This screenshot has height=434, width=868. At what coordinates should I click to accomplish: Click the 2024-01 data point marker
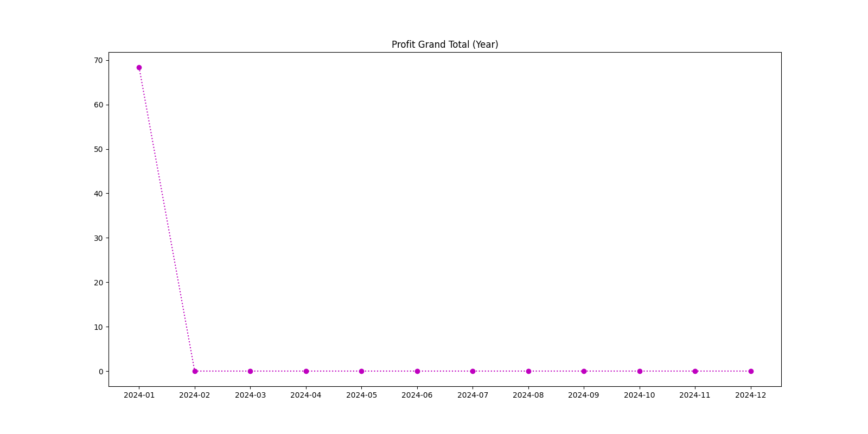tap(139, 68)
